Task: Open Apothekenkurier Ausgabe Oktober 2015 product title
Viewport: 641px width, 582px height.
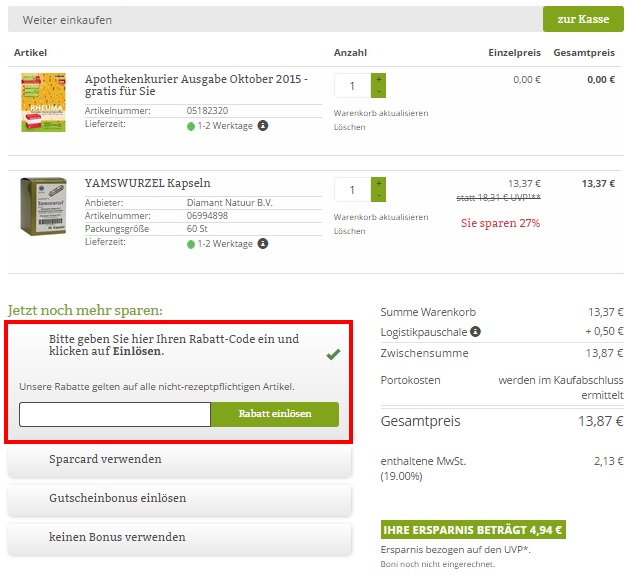Action: click(x=196, y=85)
